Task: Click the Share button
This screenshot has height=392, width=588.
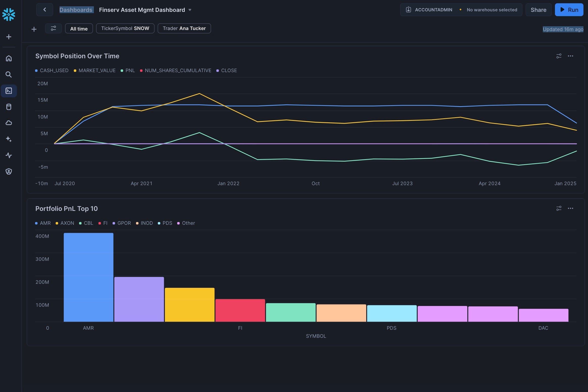Action: point(538,10)
